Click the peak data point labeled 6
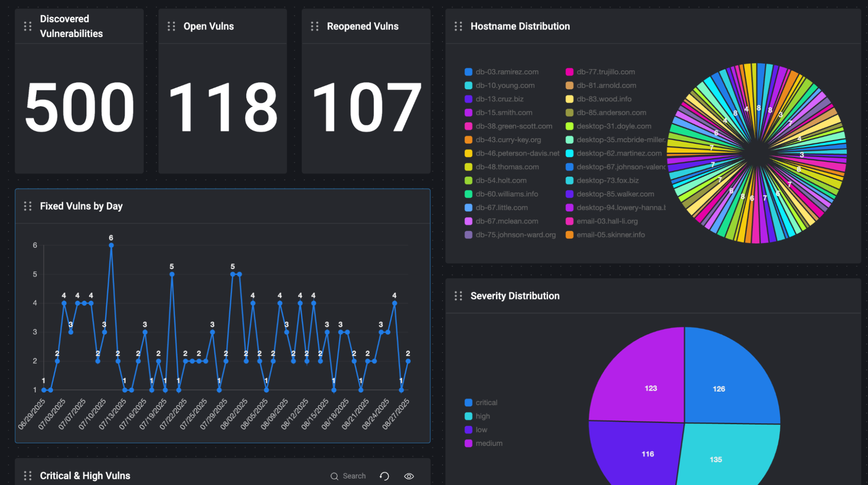This screenshot has height=485, width=868. (111, 246)
